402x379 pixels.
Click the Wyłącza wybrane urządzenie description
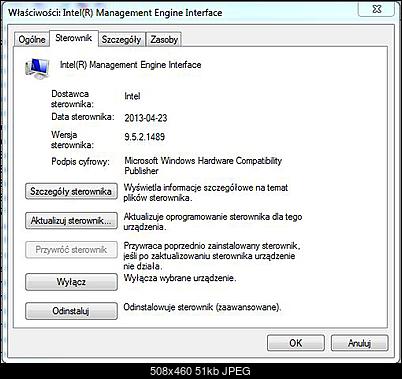[180, 278]
